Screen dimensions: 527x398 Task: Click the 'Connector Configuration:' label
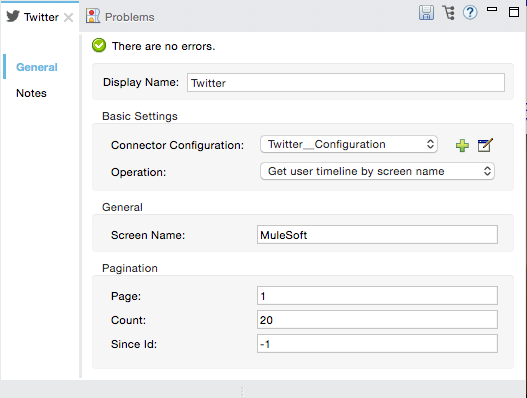177,145
